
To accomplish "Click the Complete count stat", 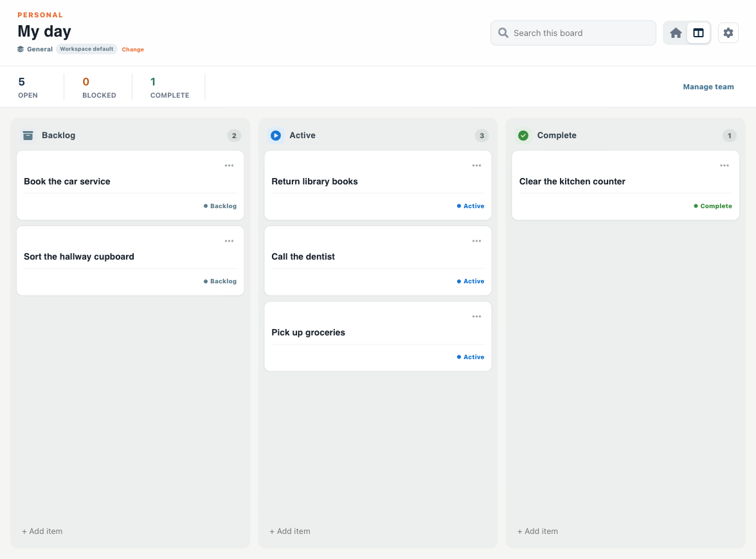I will [170, 87].
